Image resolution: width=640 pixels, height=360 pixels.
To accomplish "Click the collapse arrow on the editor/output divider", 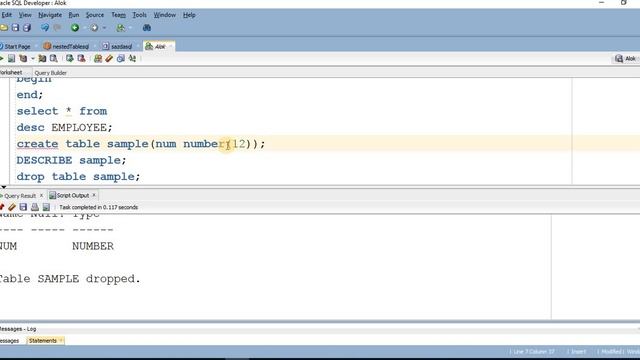I will (x=4, y=187).
